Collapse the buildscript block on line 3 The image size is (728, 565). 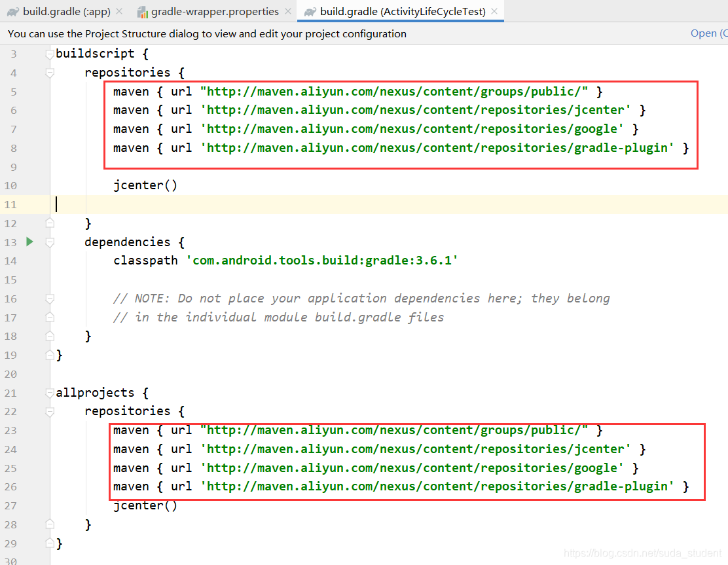50,54
